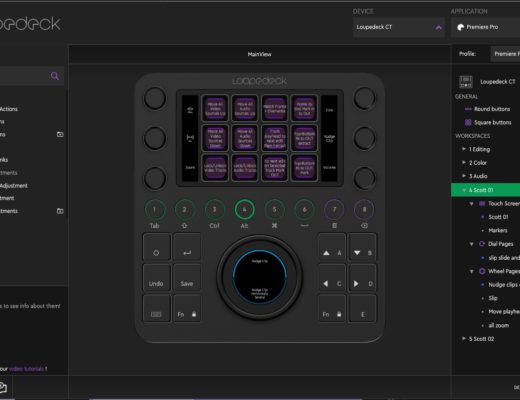The height and width of the screenshot is (400, 520).
Task: Select the Move All Audio Sources Down touch button
Action: point(245,138)
